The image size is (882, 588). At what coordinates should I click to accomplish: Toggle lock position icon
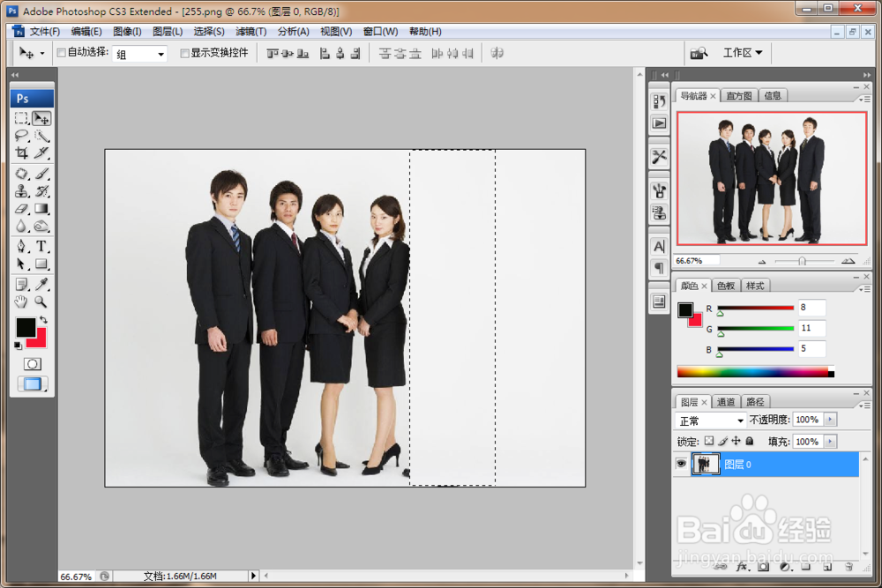click(x=736, y=442)
